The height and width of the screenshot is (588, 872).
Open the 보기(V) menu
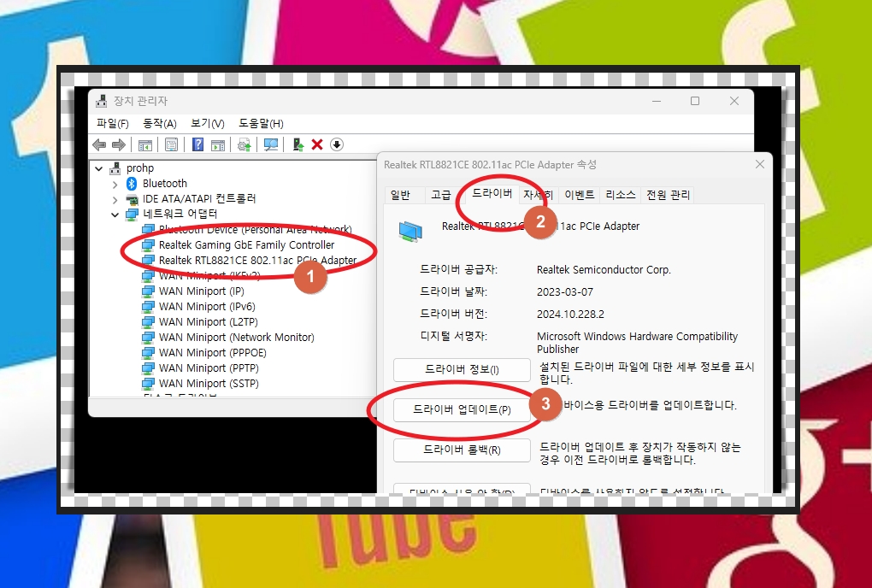click(208, 123)
